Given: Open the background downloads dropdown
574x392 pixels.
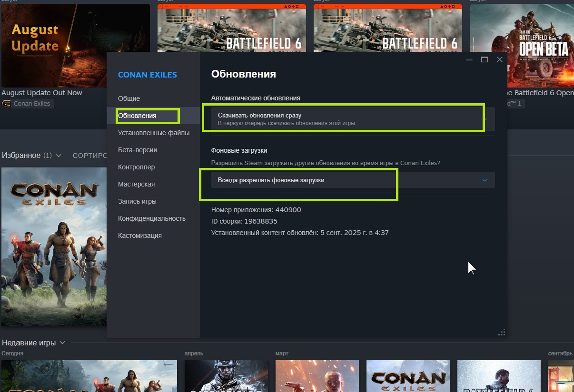Looking at the screenshot, I should (353, 180).
